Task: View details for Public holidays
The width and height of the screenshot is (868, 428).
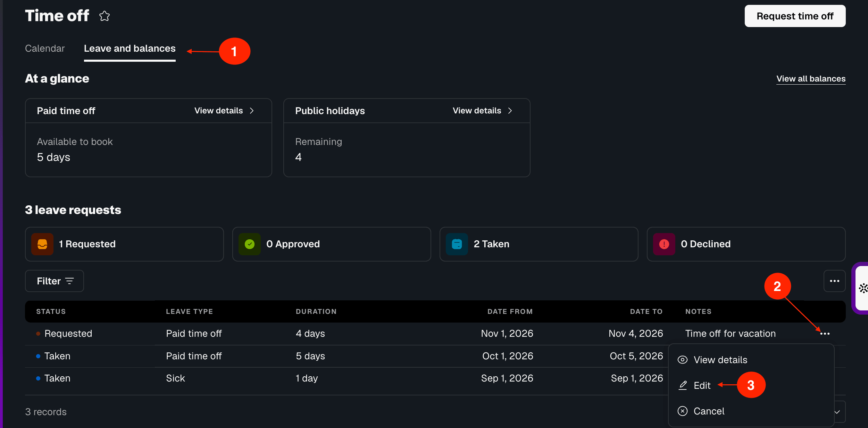Action: (x=477, y=111)
